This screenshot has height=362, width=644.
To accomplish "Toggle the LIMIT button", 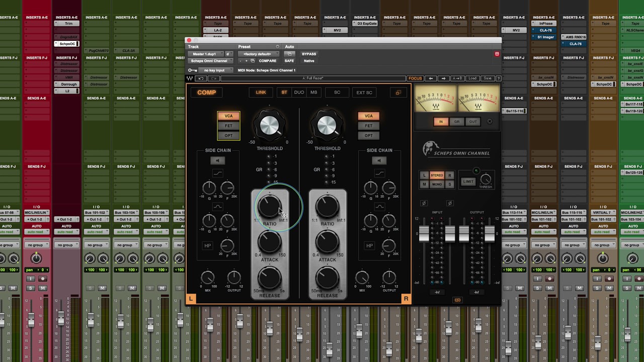I will pyautogui.click(x=468, y=182).
